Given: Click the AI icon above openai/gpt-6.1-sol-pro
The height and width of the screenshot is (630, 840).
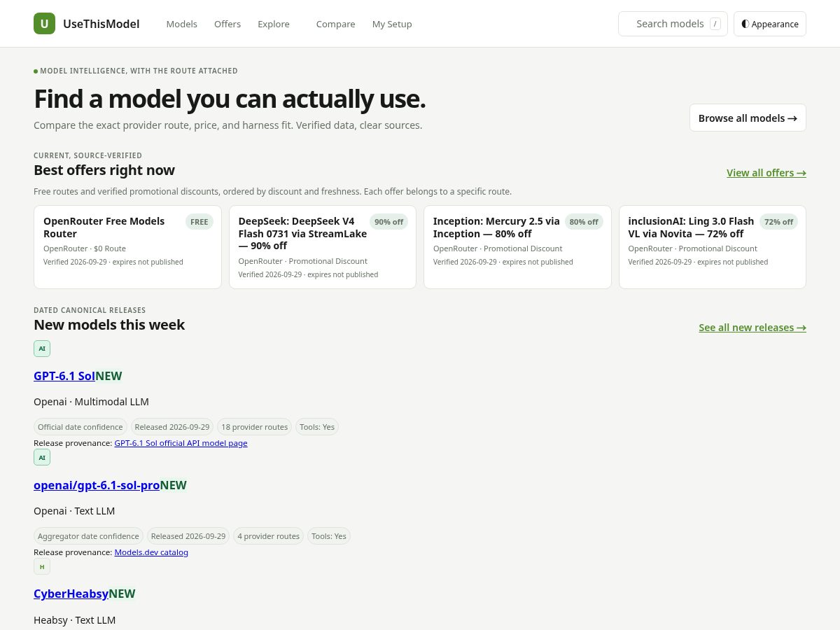Looking at the screenshot, I should click(x=42, y=457).
